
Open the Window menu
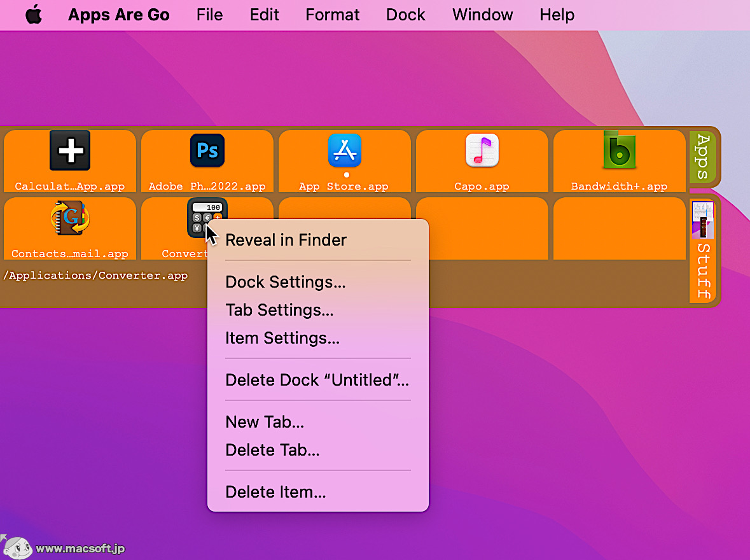point(483,15)
